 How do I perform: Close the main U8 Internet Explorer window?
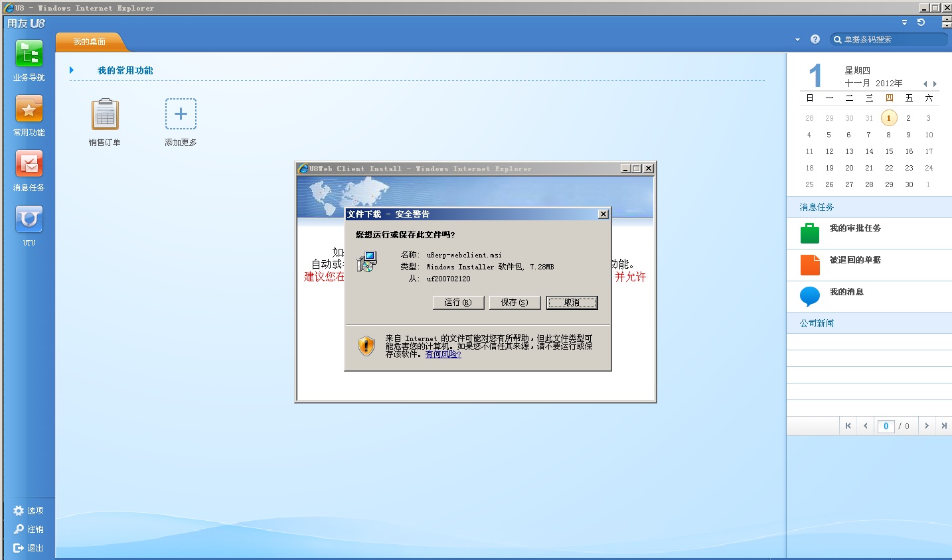tap(947, 8)
